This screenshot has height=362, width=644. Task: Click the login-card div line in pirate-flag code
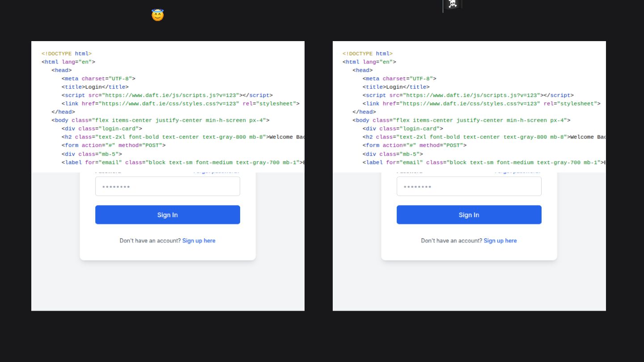click(x=403, y=129)
